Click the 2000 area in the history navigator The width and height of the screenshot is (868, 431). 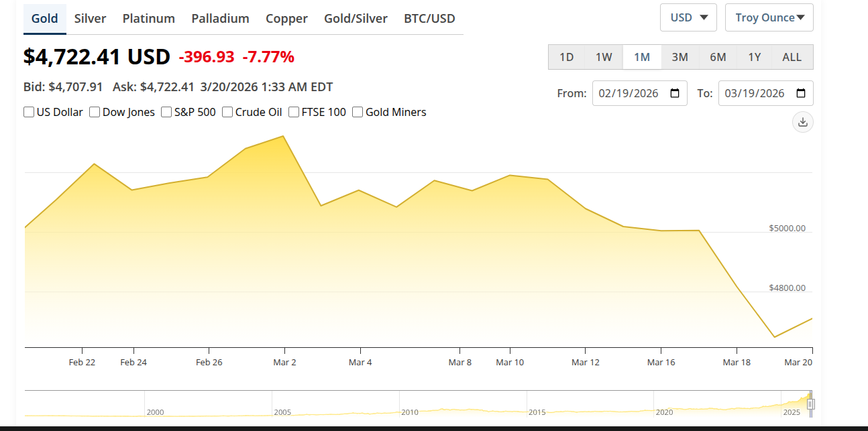[155, 412]
